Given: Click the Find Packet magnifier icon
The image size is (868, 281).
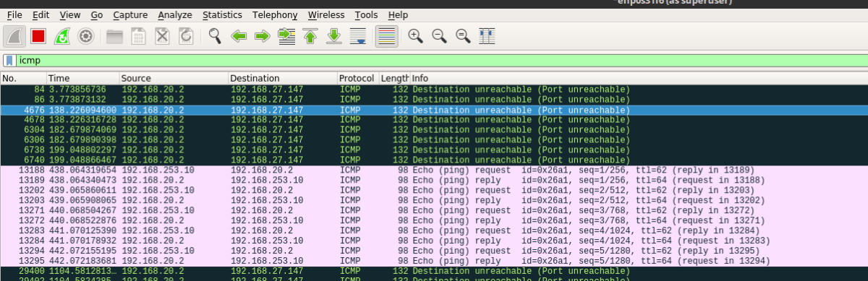Looking at the screenshot, I should (215, 35).
